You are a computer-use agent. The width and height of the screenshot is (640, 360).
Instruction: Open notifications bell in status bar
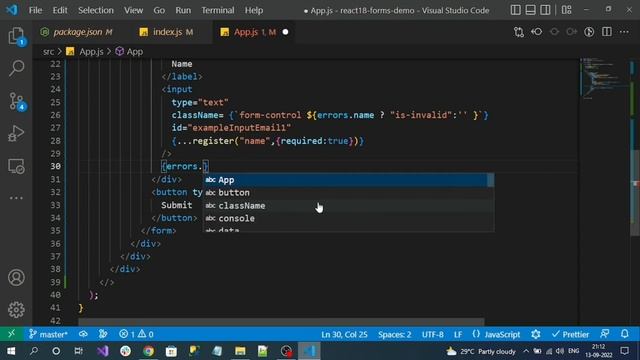625,334
